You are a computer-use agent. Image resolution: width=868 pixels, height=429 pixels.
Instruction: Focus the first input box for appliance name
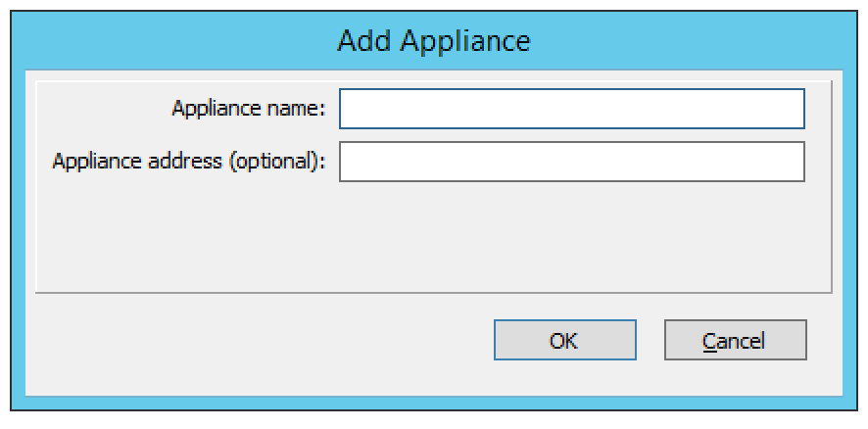(x=571, y=109)
